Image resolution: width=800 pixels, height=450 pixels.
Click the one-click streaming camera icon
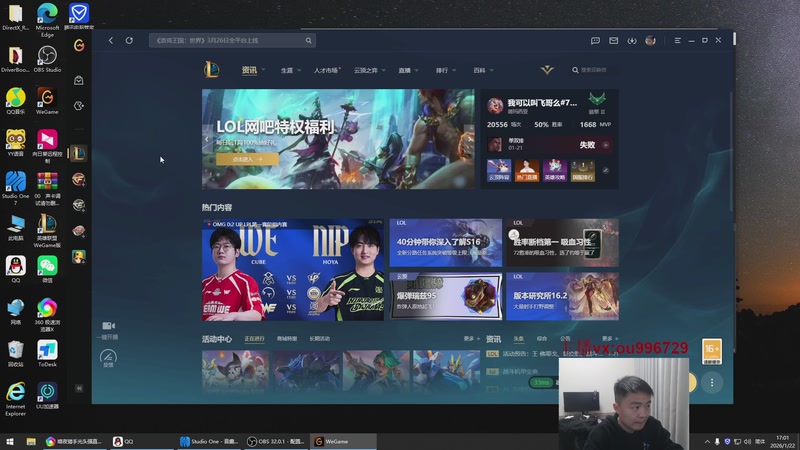(108, 326)
